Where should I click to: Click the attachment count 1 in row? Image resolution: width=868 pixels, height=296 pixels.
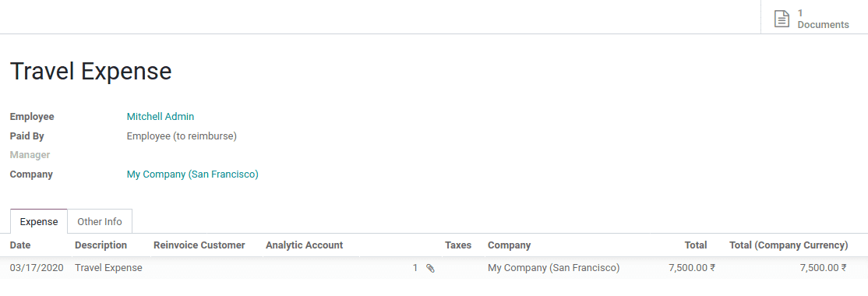click(415, 268)
